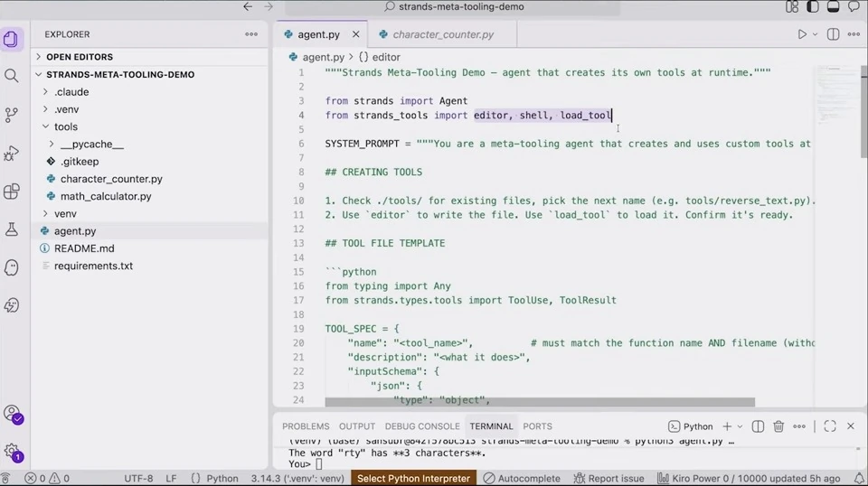Open the Source Control view

coord(11,115)
